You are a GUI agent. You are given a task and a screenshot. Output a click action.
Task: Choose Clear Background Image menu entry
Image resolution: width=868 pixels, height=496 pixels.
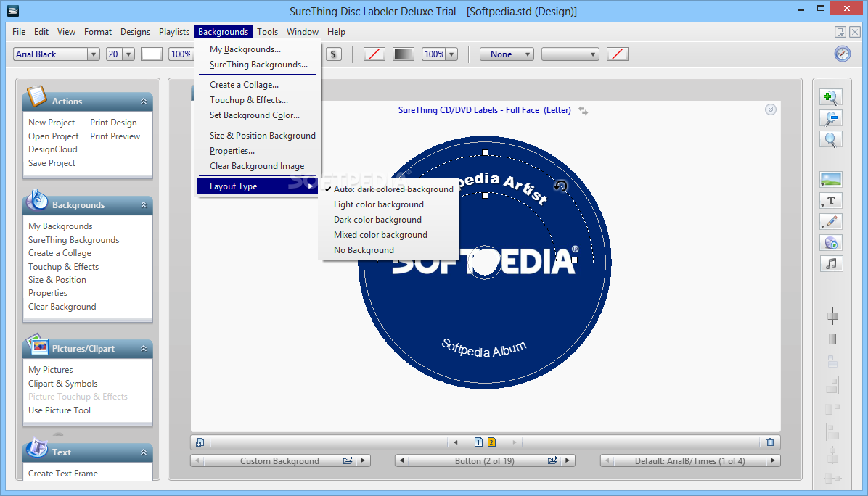[x=258, y=166]
